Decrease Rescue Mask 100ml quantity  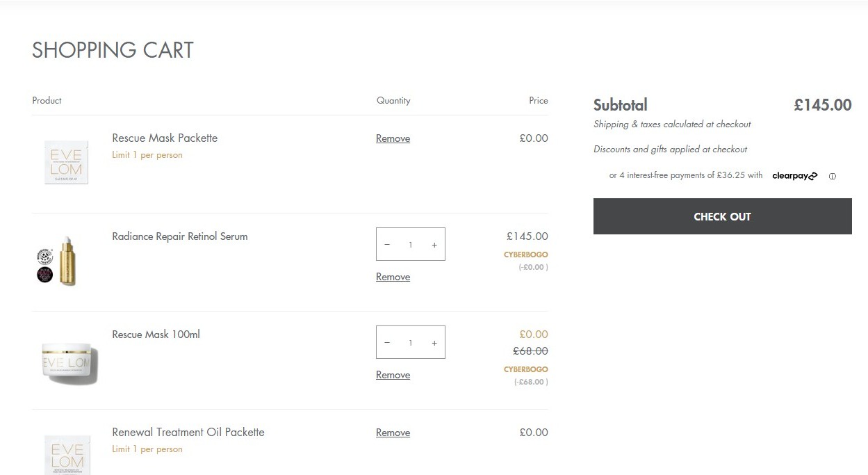click(x=387, y=343)
